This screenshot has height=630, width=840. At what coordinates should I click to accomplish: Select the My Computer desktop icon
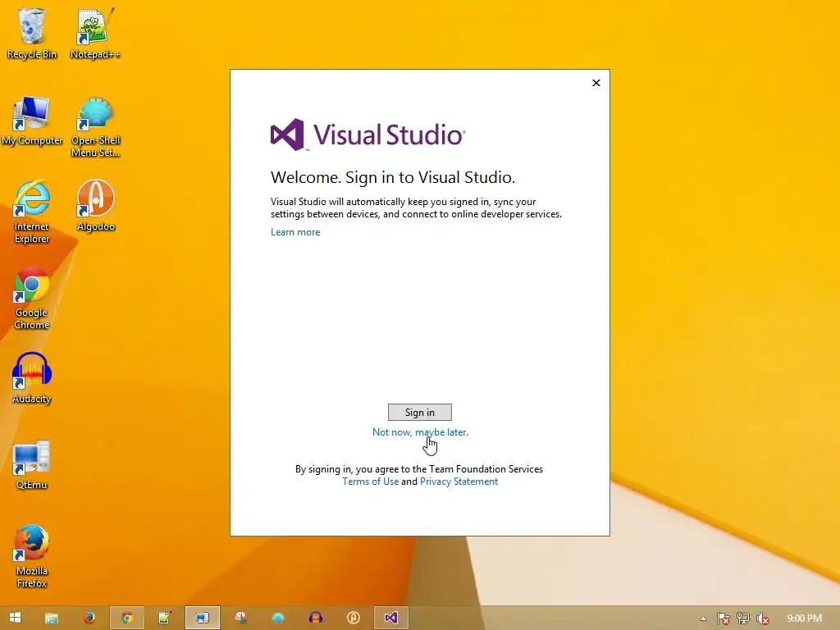32,121
